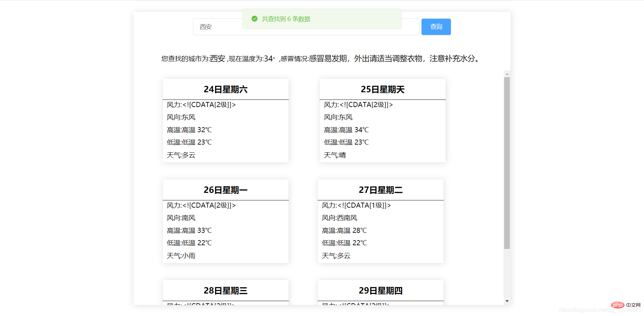
Task: Click 风力 1级 row in the 27日 card
Action: (x=356, y=205)
